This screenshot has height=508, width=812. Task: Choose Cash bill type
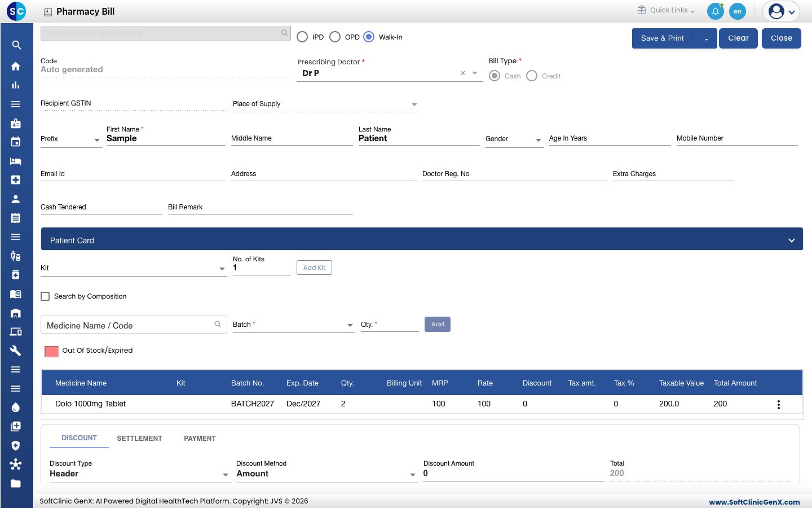click(495, 76)
